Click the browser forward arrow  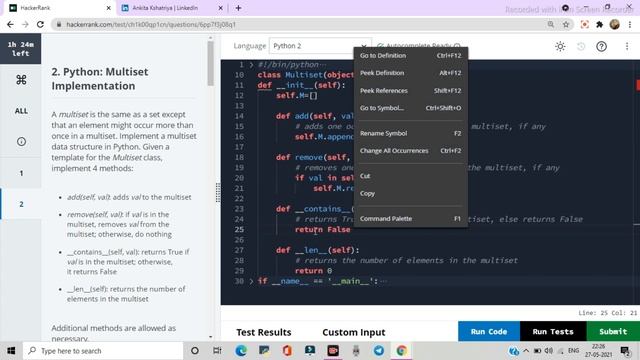pyautogui.click(x=25, y=24)
